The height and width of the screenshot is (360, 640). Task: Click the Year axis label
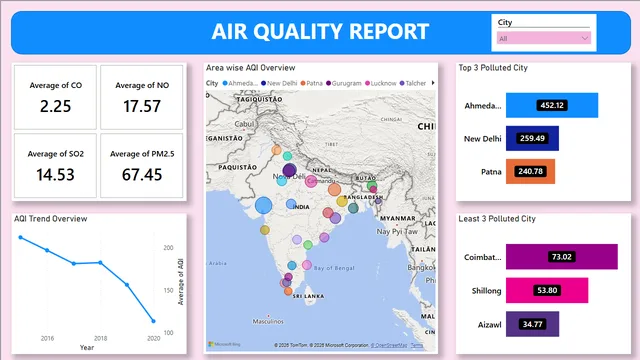[x=87, y=347]
